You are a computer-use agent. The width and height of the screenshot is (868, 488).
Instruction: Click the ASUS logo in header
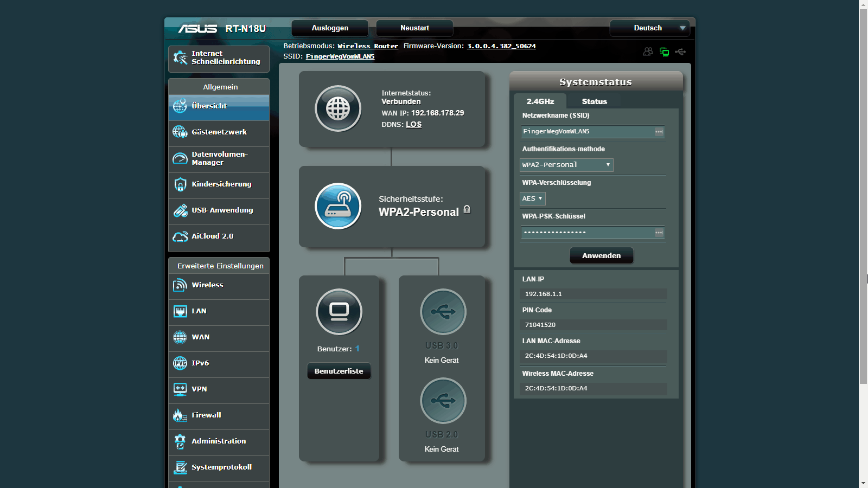tap(197, 28)
